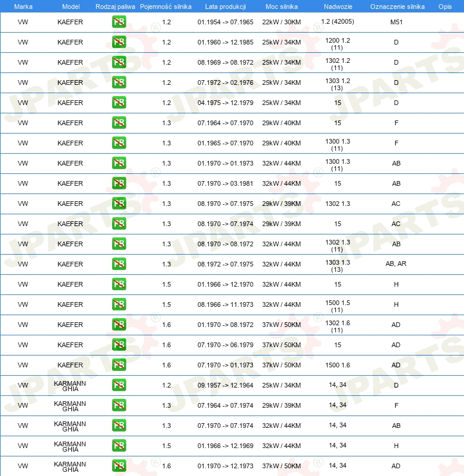Click fuel icon in row 07.1970 -> 01.1973
Screen dimensions: 464x476
point(119,365)
